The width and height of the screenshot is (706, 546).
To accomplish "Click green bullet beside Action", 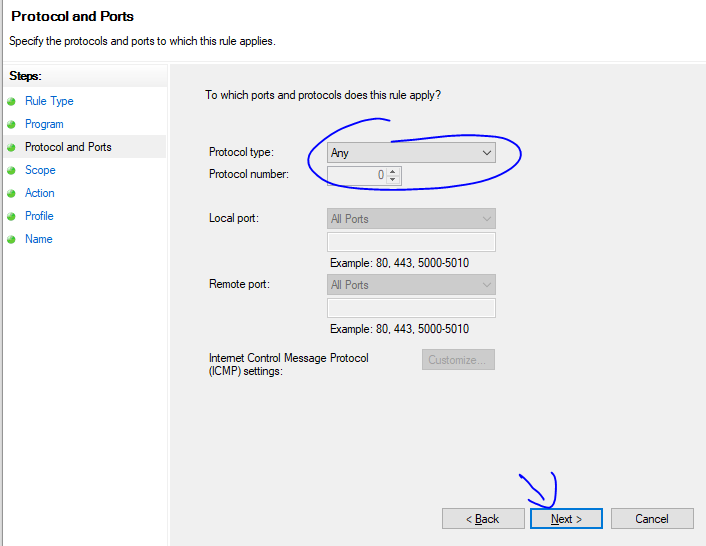I will pyautogui.click(x=11, y=193).
